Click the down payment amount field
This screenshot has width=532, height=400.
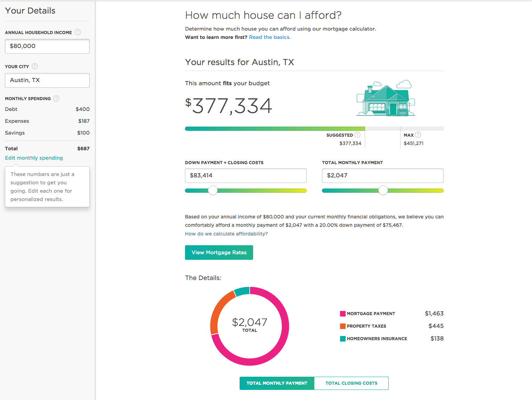pos(245,176)
